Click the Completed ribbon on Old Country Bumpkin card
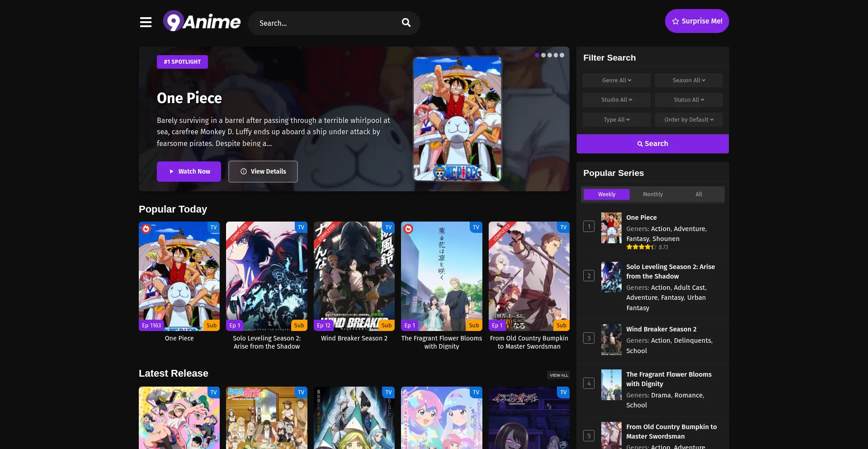The width and height of the screenshot is (868, 449). point(501,232)
